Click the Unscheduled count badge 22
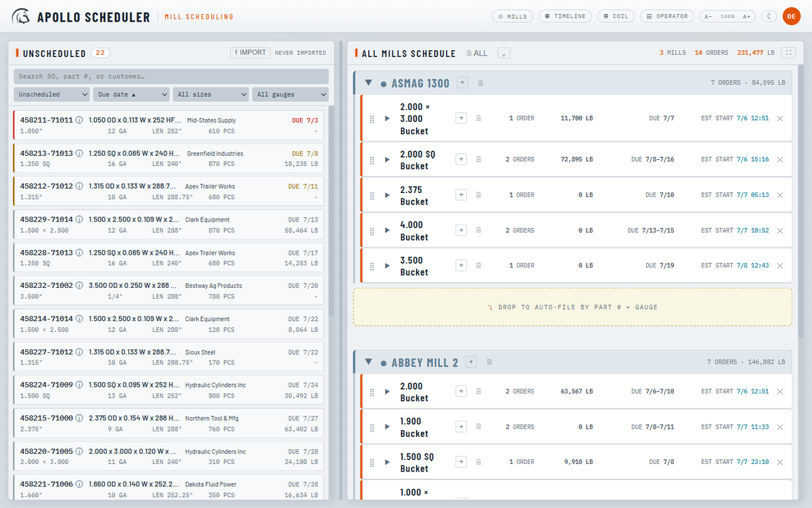The width and height of the screenshot is (812, 508). [x=101, y=53]
